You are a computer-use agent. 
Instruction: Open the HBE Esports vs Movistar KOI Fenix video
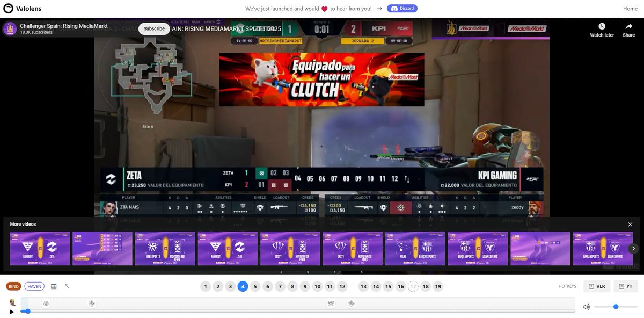[x=165, y=249]
